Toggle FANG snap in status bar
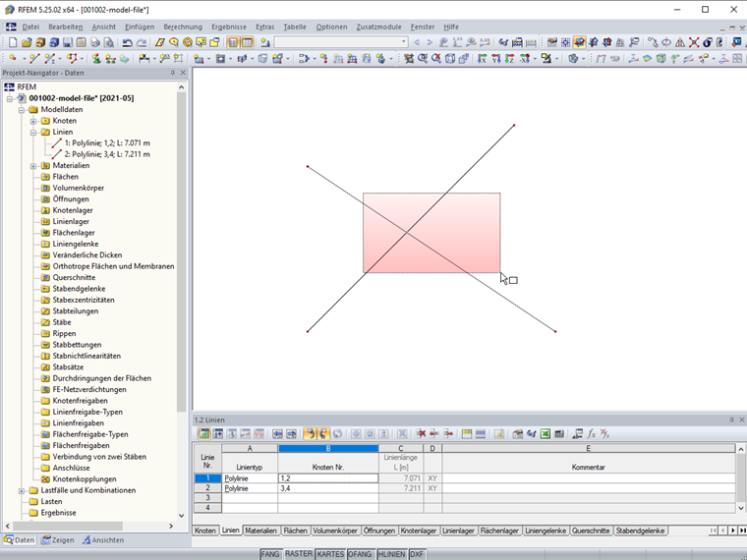This screenshot has width=747, height=560. pyautogui.click(x=270, y=554)
